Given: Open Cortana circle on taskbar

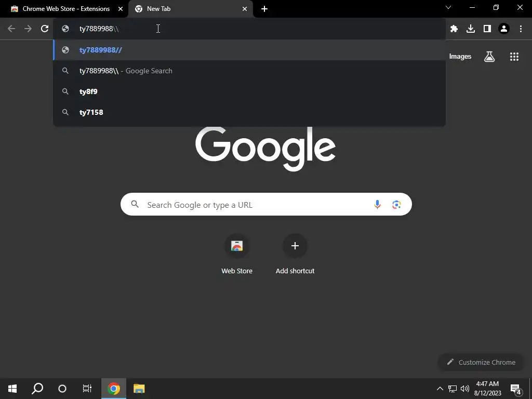Looking at the screenshot, I should pyautogui.click(x=62, y=389).
